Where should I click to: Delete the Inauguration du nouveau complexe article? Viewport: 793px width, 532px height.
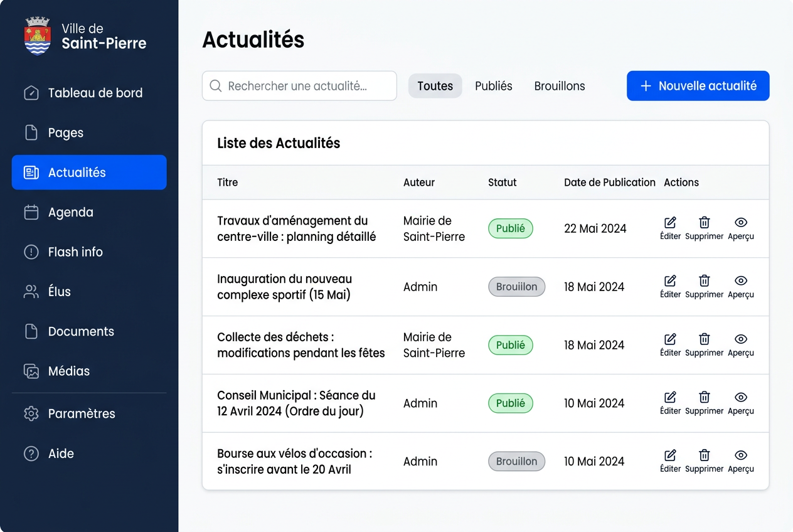(x=705, y=287)
